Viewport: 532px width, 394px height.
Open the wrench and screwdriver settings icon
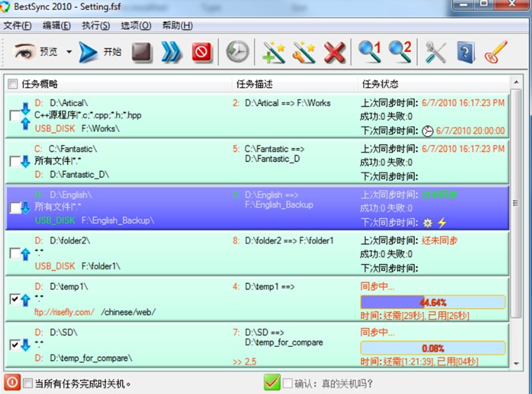pos(436,53)
